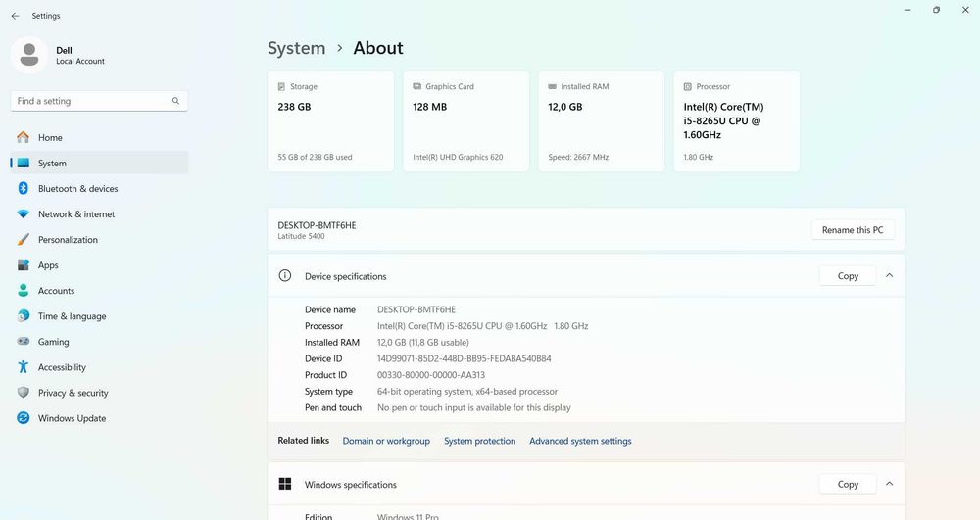Open Advanced system settings link
Image resolution: width=980 pixels, height=520 pixels.
click(580, 441)
